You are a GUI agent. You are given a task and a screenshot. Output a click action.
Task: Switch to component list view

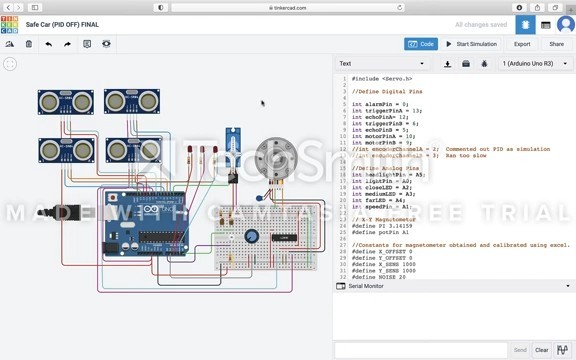(546, 25)
